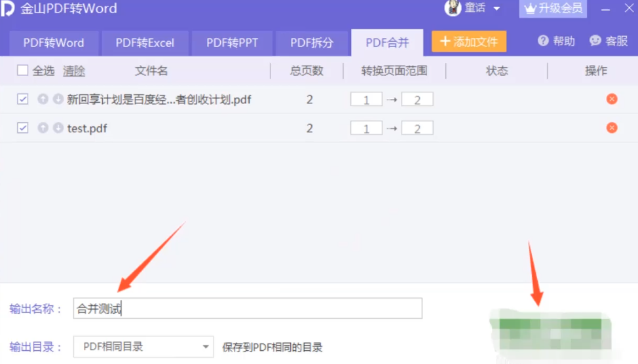Move the 新回享计划 PDF up in the list

pos(43,100)
